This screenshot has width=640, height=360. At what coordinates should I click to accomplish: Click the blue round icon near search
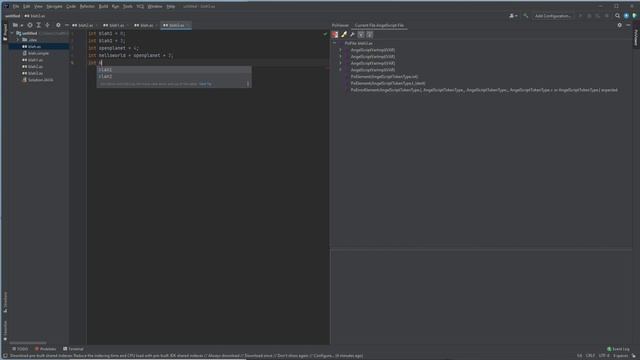[x=626, y=16]
